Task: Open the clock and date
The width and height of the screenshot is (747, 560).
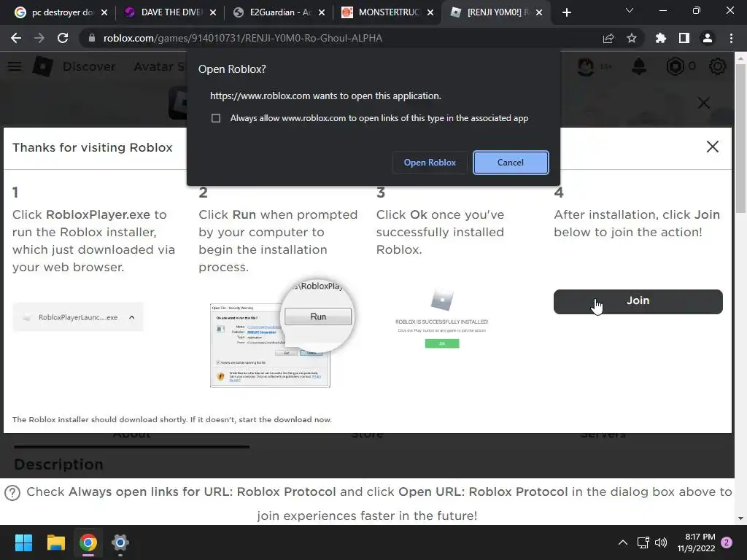Action: tap(697, 542)
